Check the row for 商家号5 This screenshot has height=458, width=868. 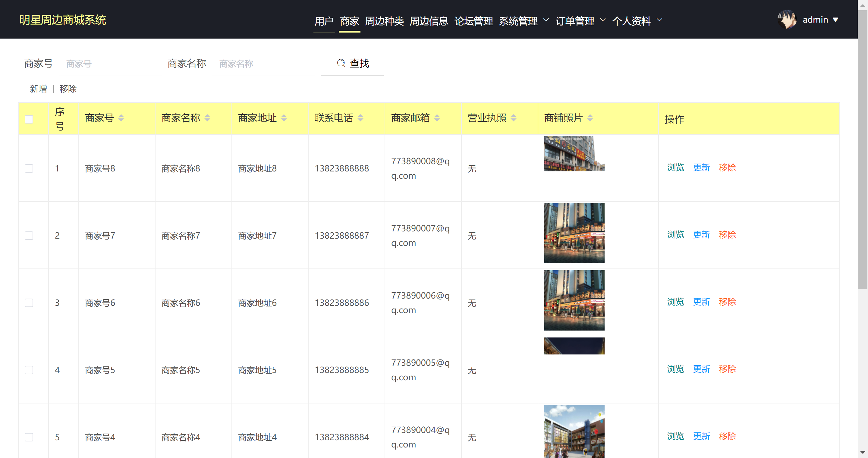tap(29, 370)
